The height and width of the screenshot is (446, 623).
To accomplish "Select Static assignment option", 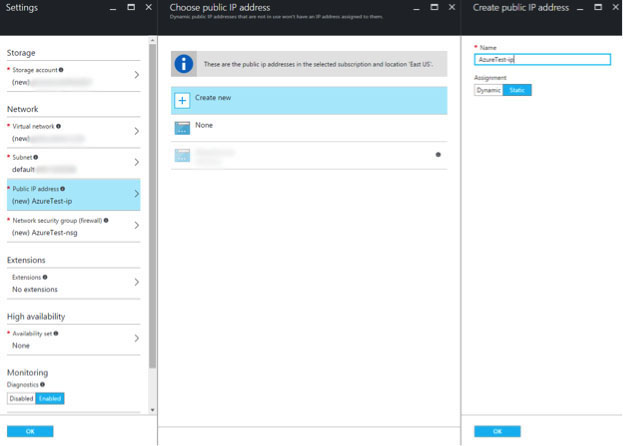I will (x=518, y=90).
